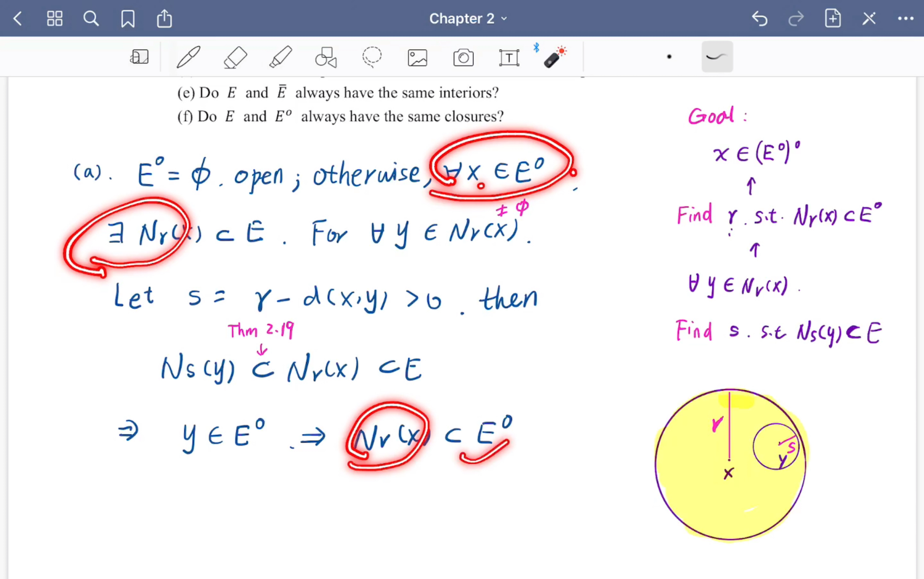Toggle the Laser pointer tool
Viewport: 924px width, 579px height.
coord(554,57)
